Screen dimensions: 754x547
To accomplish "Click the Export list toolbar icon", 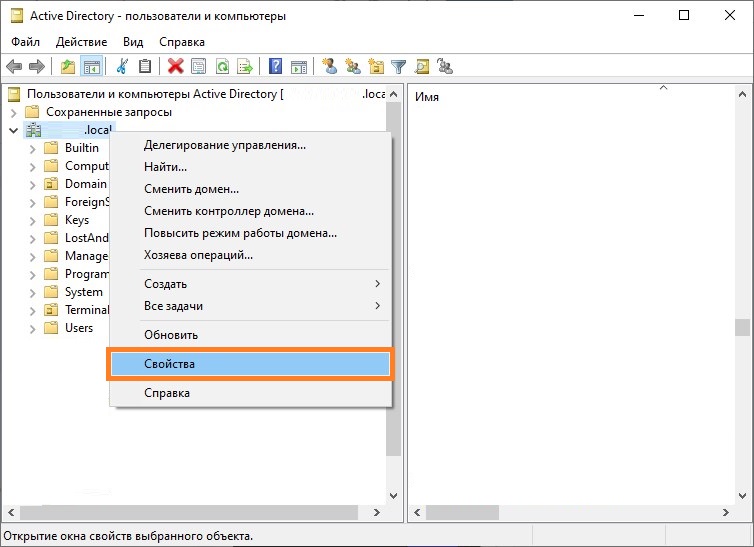I will [246, 67].
